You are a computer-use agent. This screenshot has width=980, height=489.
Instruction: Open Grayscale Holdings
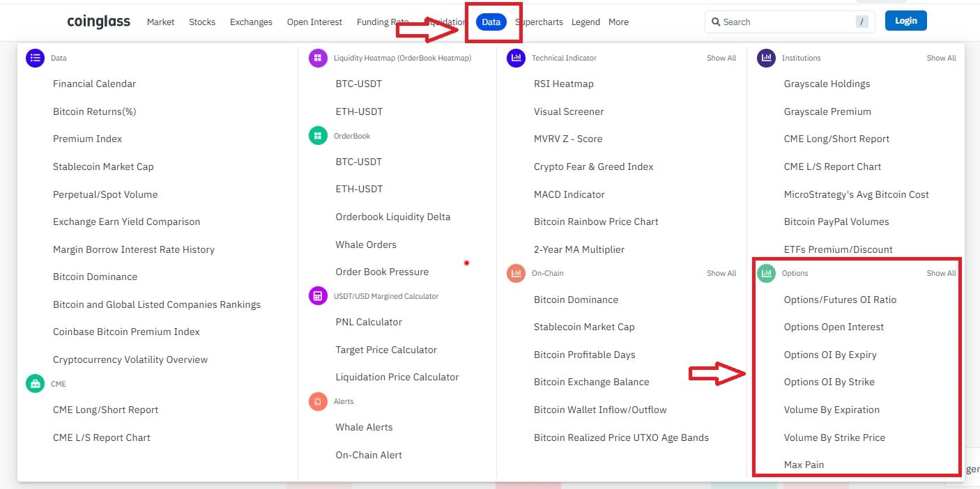[x=827, y=84]
